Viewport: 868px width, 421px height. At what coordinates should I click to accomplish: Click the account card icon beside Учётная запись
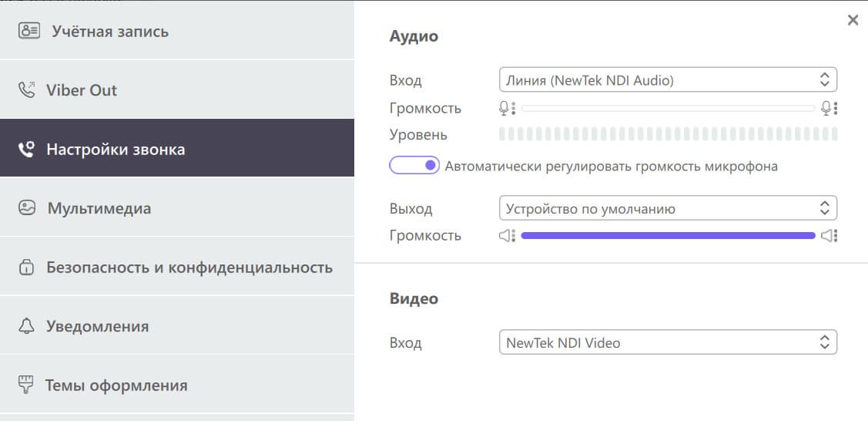[x=28, y=31]
